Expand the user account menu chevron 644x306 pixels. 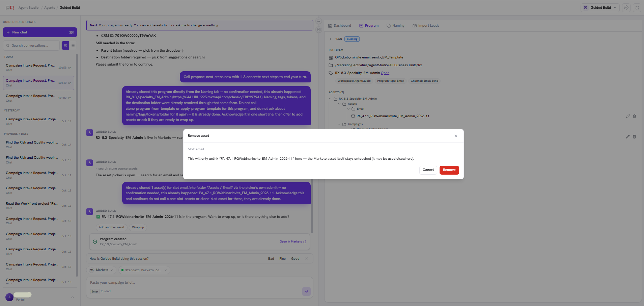pos(72,297)
